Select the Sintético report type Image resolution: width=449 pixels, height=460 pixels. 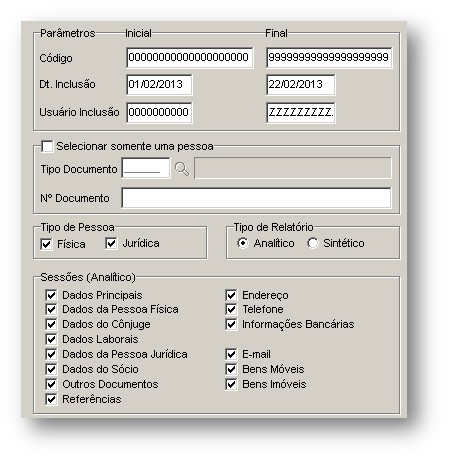pyautogui.click(x=313, y=243)
